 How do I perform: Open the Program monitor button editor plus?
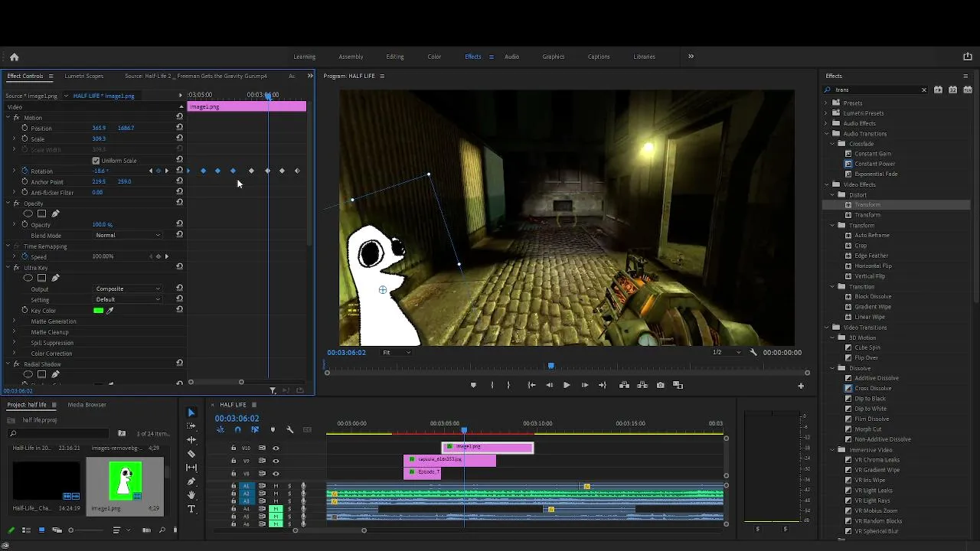click(801, 386)
